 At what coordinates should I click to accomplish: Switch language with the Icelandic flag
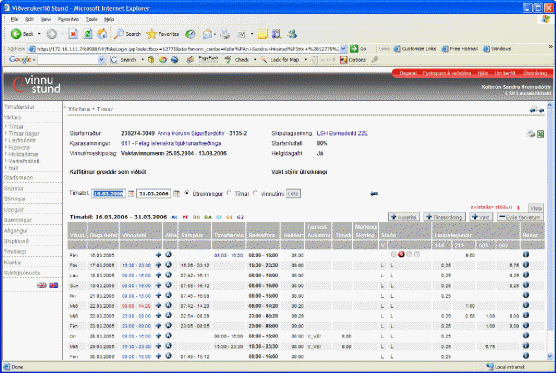pos(54,285)
